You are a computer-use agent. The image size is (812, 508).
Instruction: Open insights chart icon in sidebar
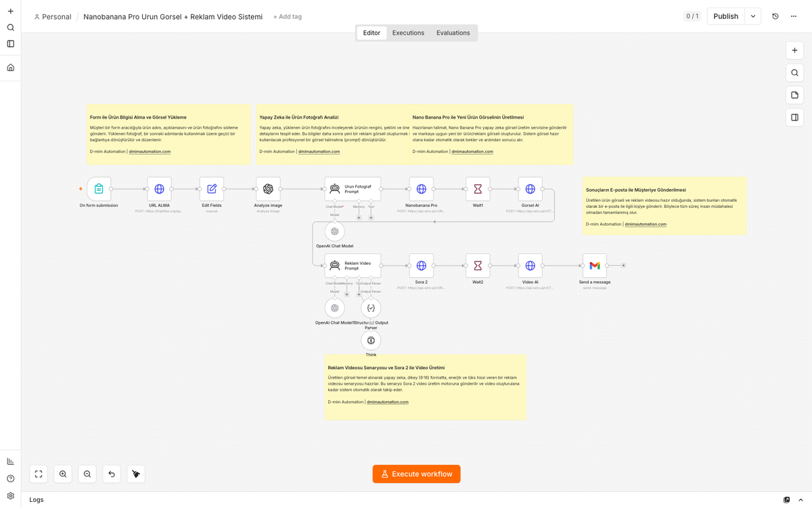coord(10,461)
